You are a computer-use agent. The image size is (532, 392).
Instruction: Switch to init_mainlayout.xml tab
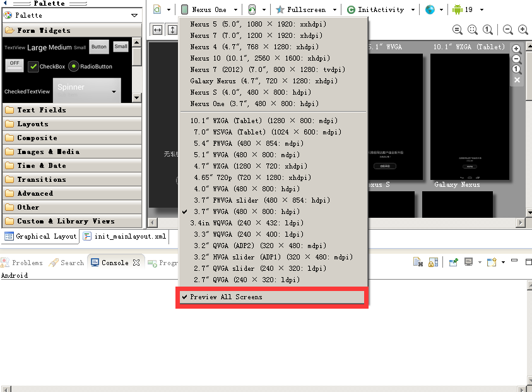pyautogui.click(x=124, y=236)
